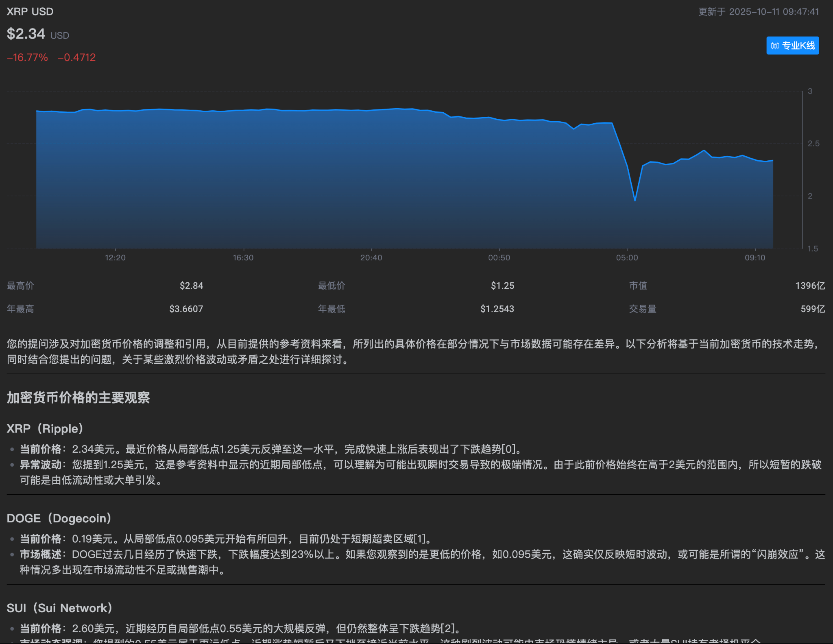Viewport: 833px width, 644px height.
Task: Click the 16:30 time label on chart axis
Action: tap(243, 258)
